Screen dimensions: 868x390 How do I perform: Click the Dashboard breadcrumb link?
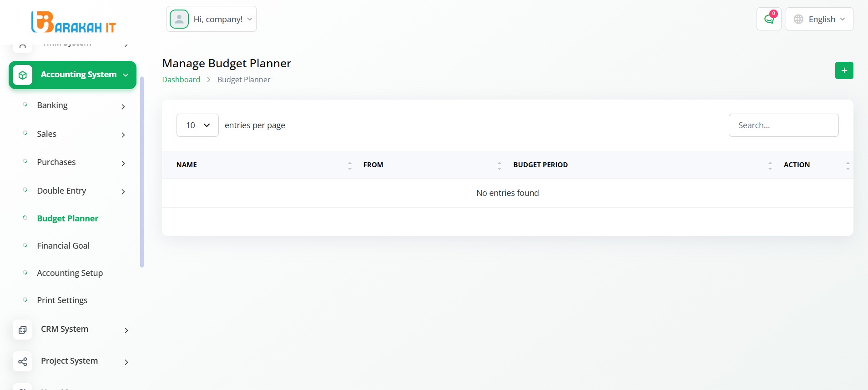(181, 80)
